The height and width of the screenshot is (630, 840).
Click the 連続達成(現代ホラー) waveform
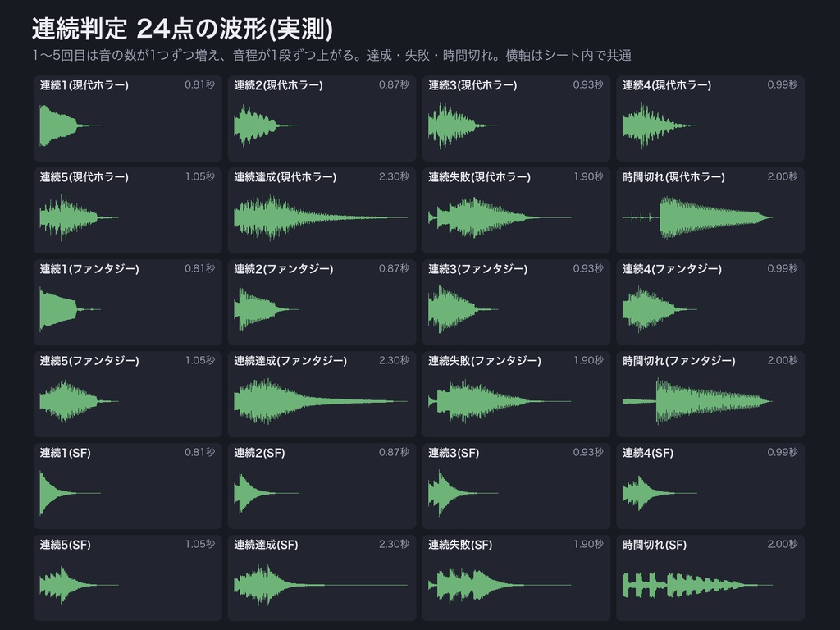click(321, 217)
